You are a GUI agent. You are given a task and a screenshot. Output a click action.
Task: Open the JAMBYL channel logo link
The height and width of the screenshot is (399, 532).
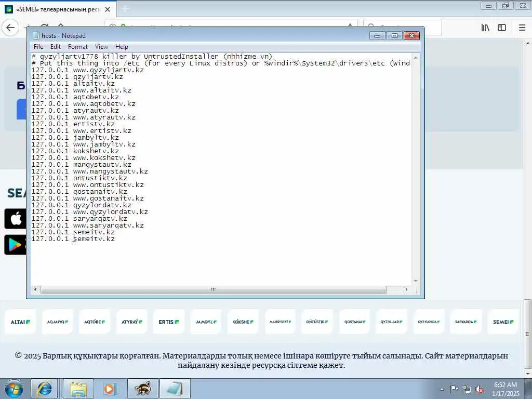(206, 322)
